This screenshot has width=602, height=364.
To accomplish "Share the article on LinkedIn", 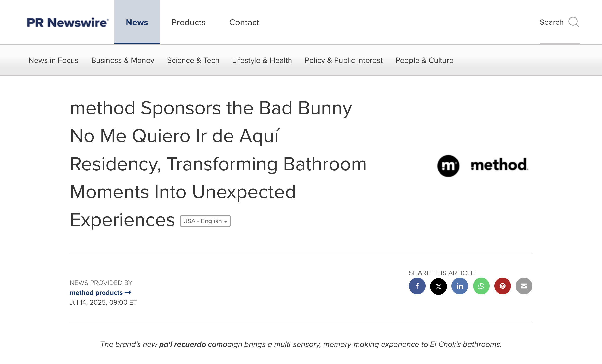I will tap(460, 286).
